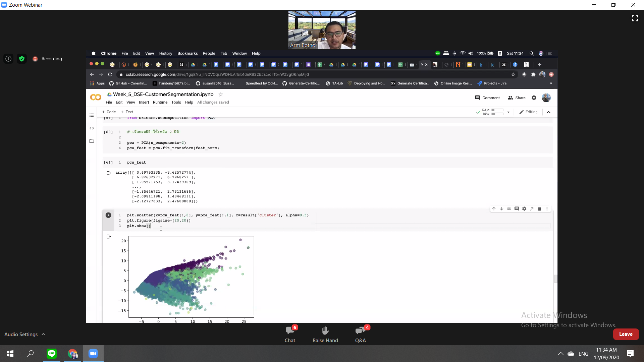The width and height of the screenshot is (644, 362).
Task: Move the selected cell down
Action: pos(501,209)
